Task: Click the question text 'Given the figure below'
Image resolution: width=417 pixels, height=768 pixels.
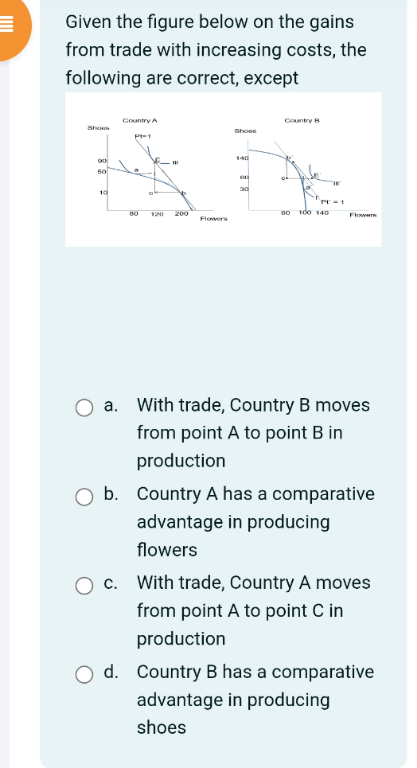Action: 216,50
